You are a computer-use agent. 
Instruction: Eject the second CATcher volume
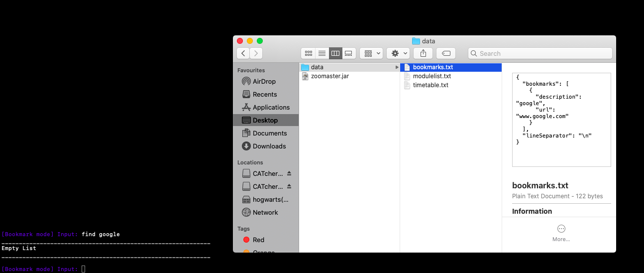[289, 186]
